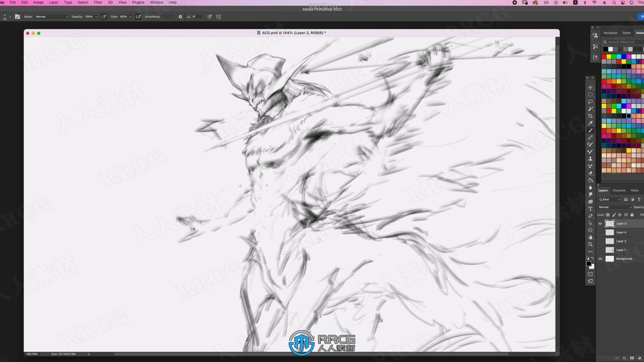Reset default foreground and background colors

tap(588, 258)
